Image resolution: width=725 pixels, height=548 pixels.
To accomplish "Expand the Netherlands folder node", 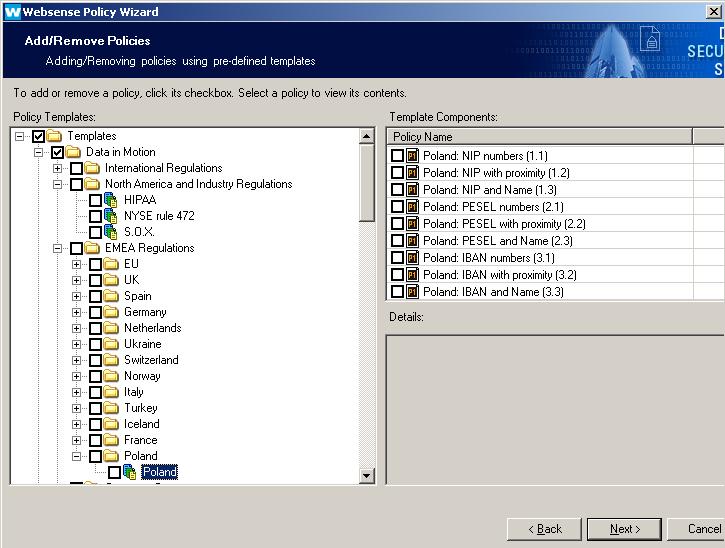I will (76, 328).
